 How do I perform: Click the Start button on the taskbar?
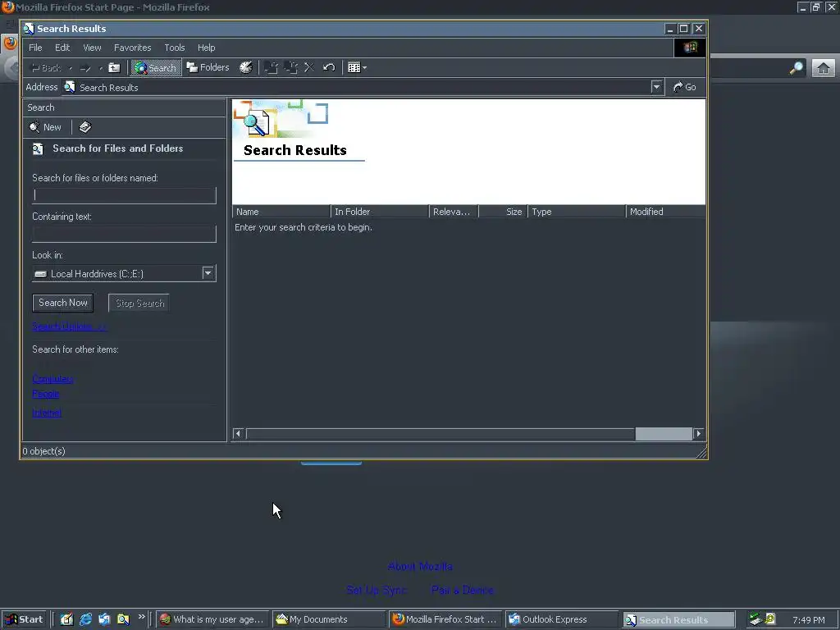24,619
